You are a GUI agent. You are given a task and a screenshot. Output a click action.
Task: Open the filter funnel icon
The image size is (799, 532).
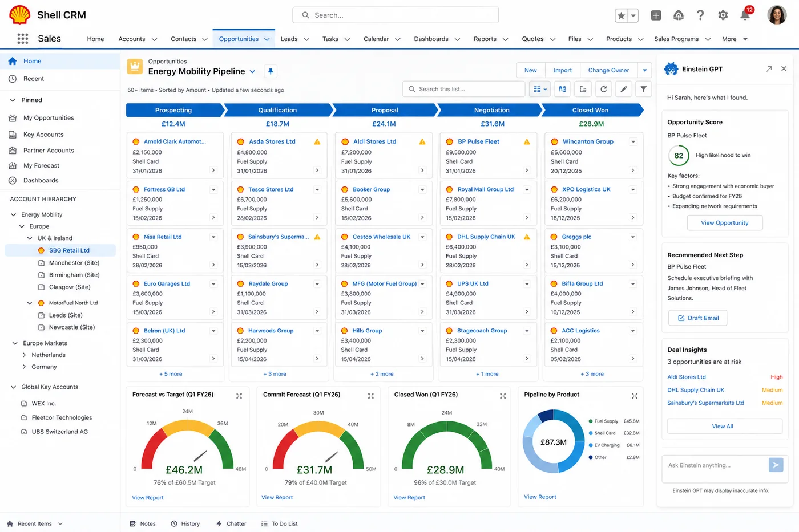click(644, 89)
